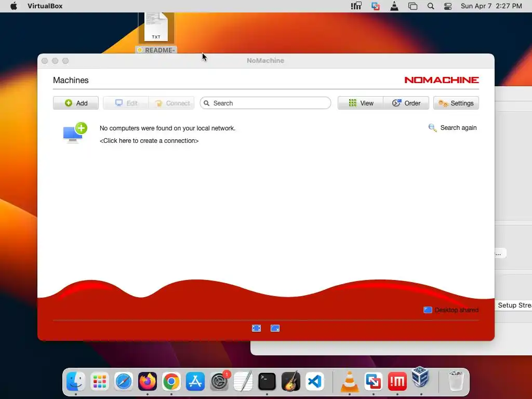Click the NoMachine menu bar status icon
The image size is (532, 399).
click(x=356, y=6)
